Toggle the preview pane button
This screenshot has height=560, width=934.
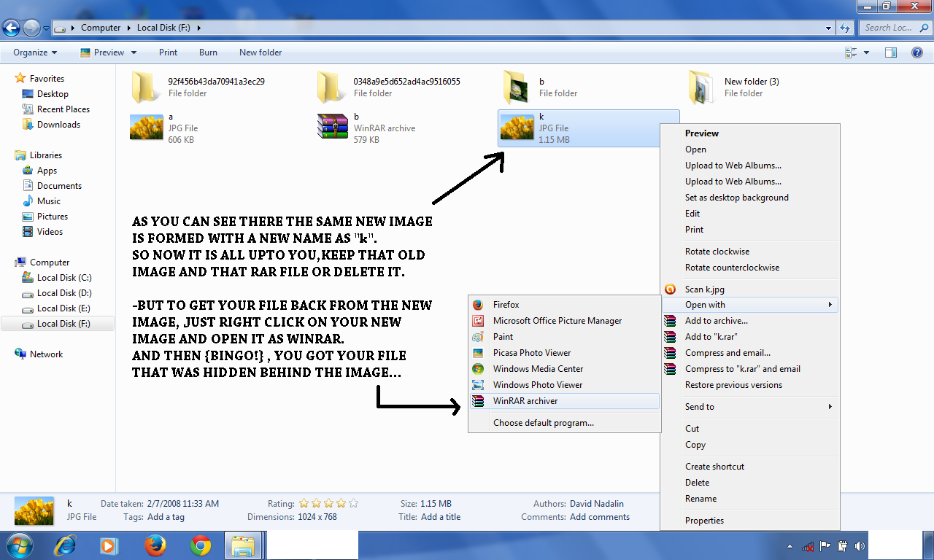pyautogui.click(x=890, y=52)
